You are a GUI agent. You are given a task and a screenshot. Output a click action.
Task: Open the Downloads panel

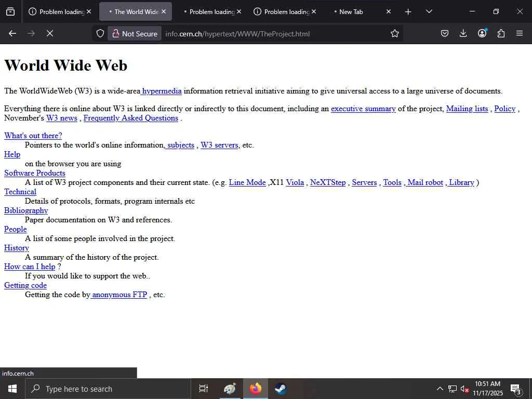[x=463, y=33]
